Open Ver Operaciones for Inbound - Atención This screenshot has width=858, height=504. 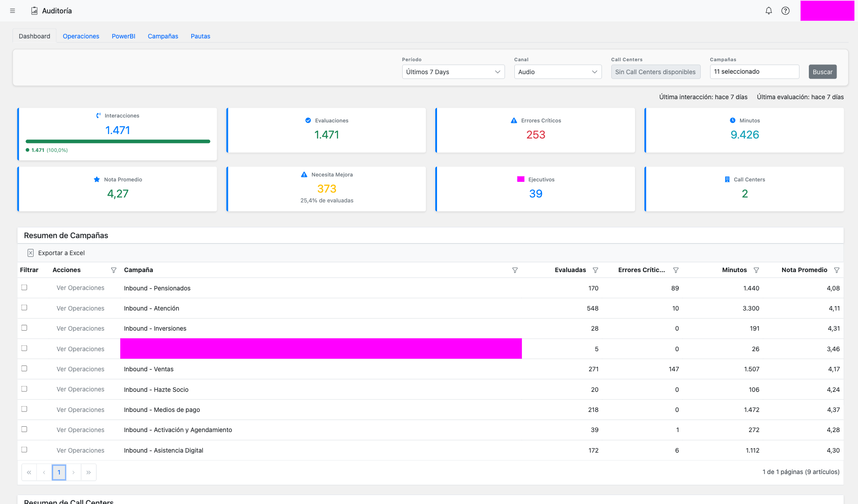(80, 308)
